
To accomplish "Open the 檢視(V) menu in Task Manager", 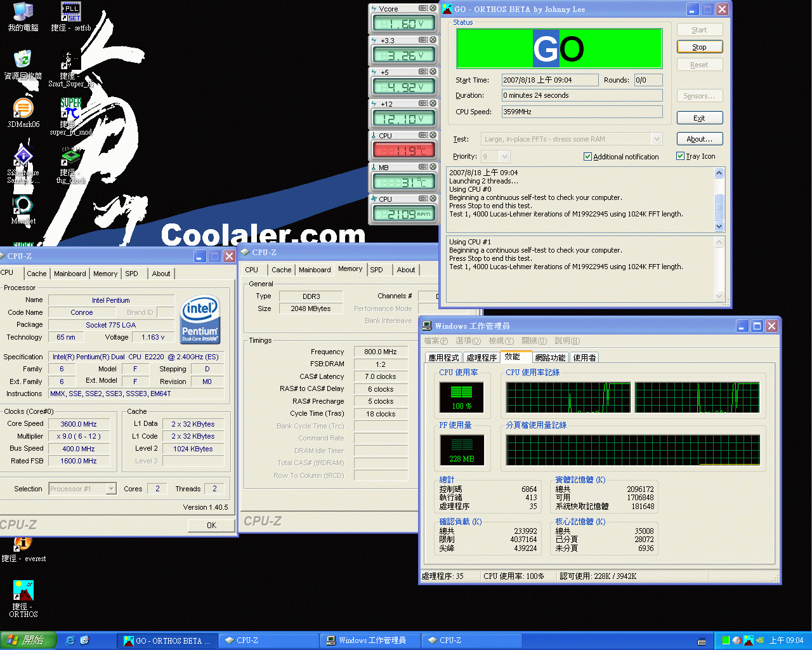I will [x=501, y=341].
